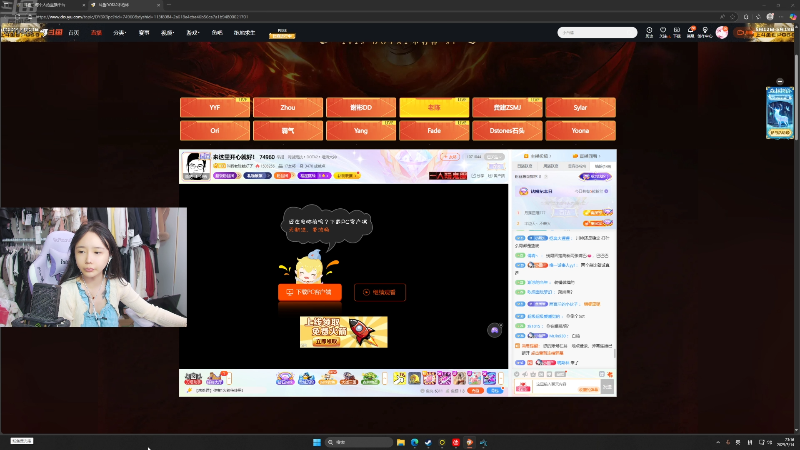Select the DD streamer button
This screenshot has height=450, width=800.
coord(361,108)
